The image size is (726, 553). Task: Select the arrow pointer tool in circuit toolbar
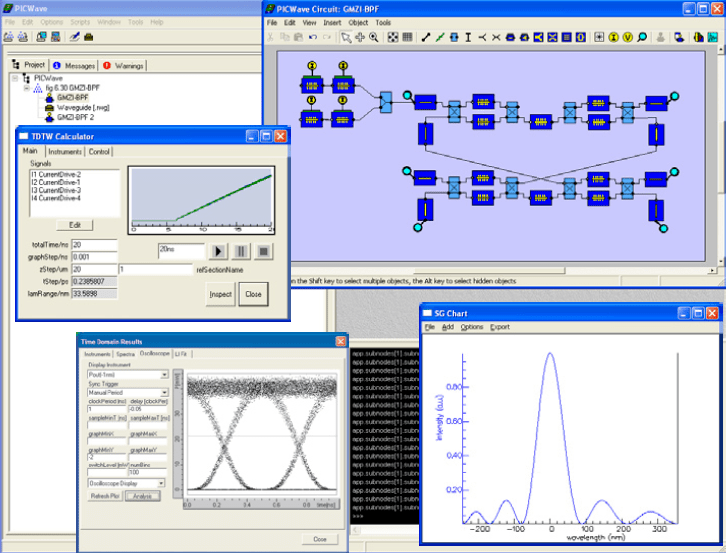pyautogui.click(x=345, y=37)
